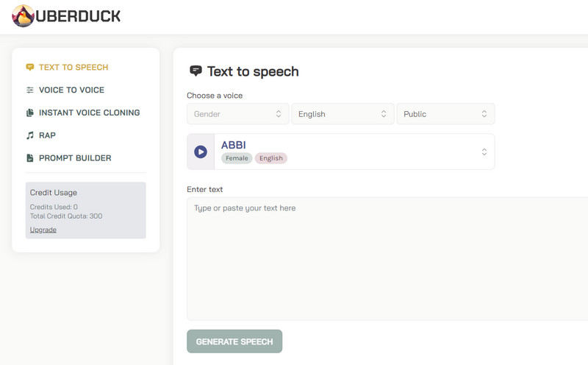Click the Voice to Voice sliders icon

[x=30, y=90]
